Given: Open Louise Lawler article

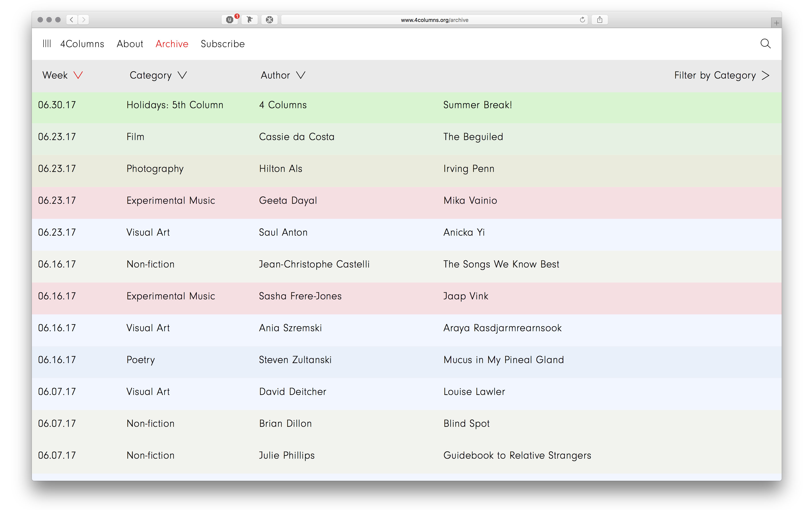Looking at the screenshot, I should point(474,392).
